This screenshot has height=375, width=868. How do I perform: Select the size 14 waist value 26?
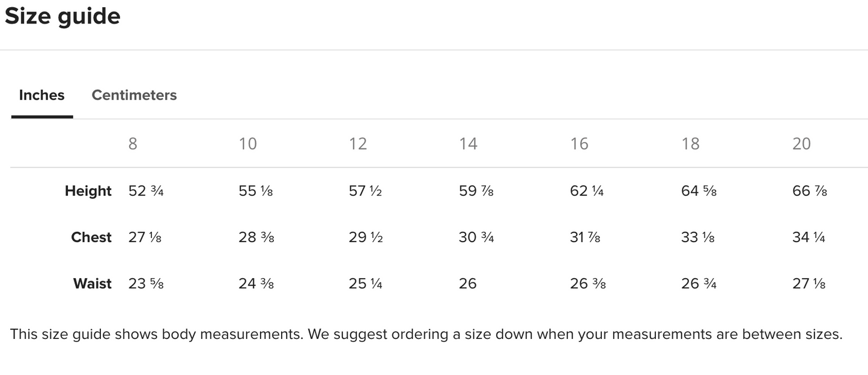pyautogui.click(x=467, y=284)
